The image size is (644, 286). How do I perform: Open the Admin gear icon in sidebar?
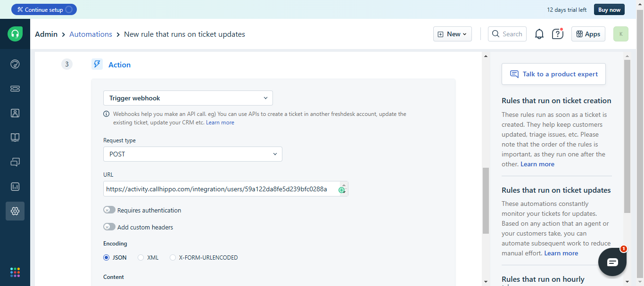[15, 211]
